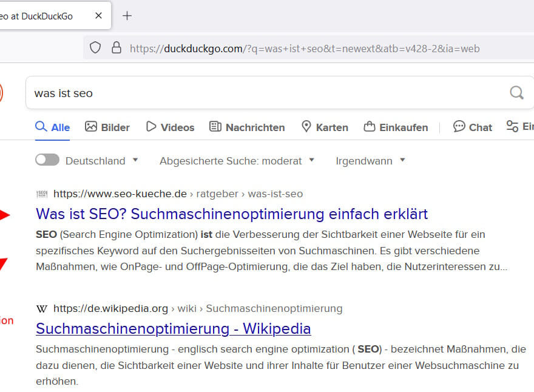Image resolution: width=534 pixels, height=392 pixels.
Task: Select the Alle results tab
Action: [x=53, y=127]
